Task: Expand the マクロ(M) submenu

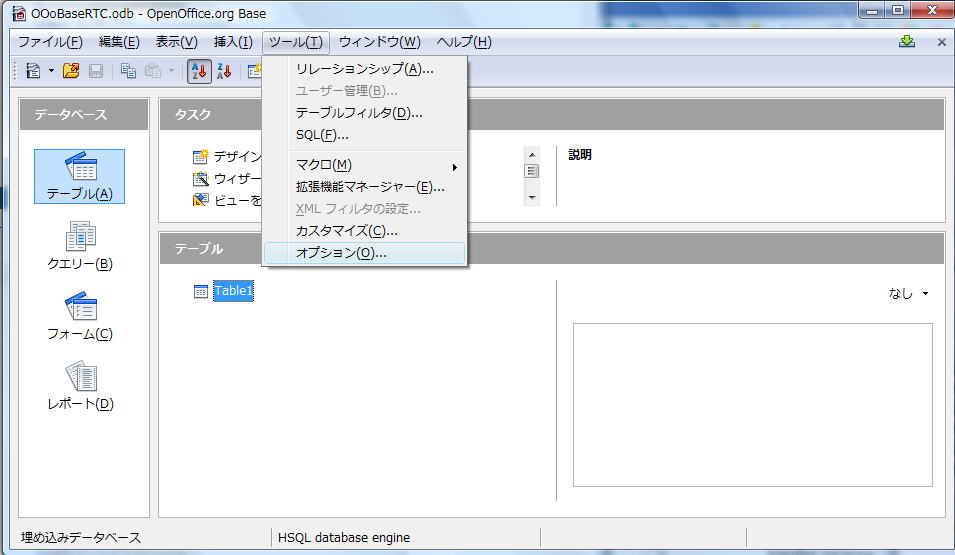Action: coord(364,165)
